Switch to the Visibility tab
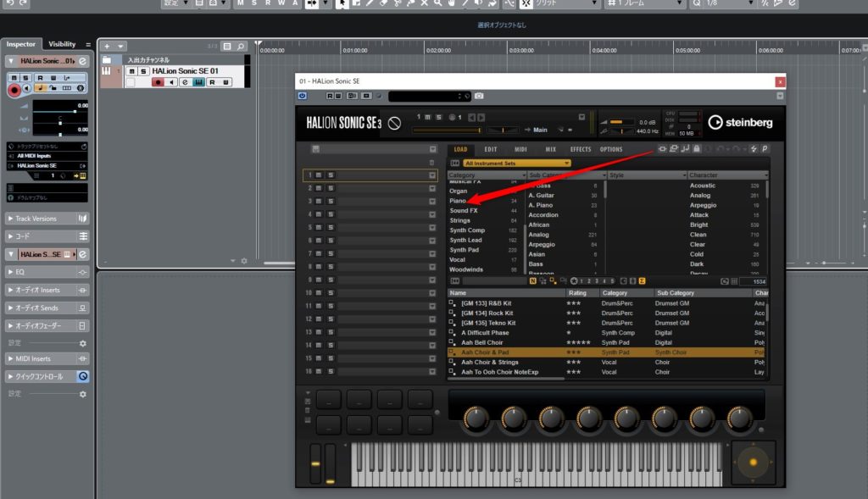 (62, 44)
